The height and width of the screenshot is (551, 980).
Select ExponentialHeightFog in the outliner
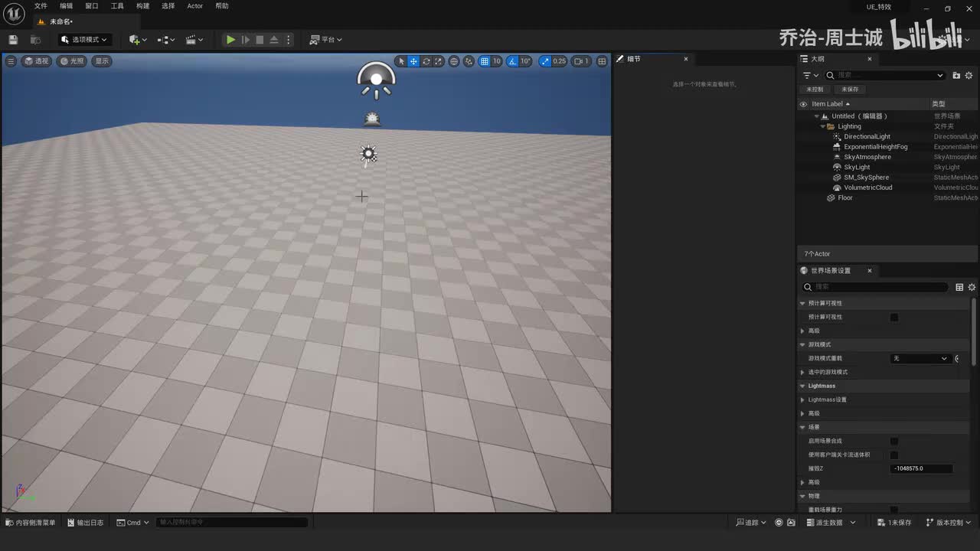pos(875,147)
